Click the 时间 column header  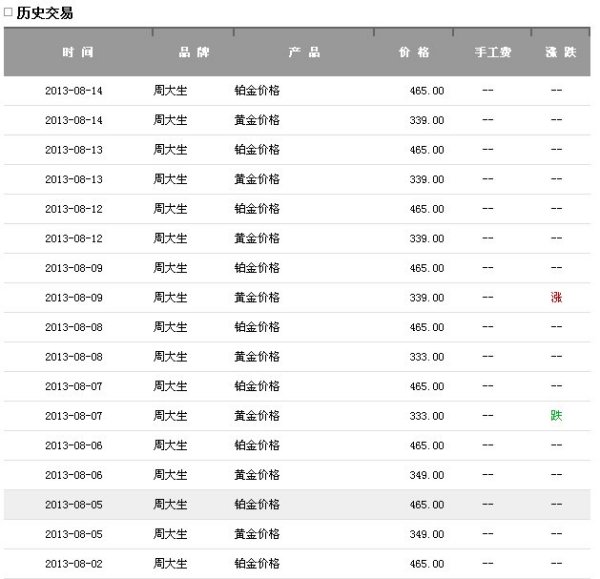click(78, 52)
